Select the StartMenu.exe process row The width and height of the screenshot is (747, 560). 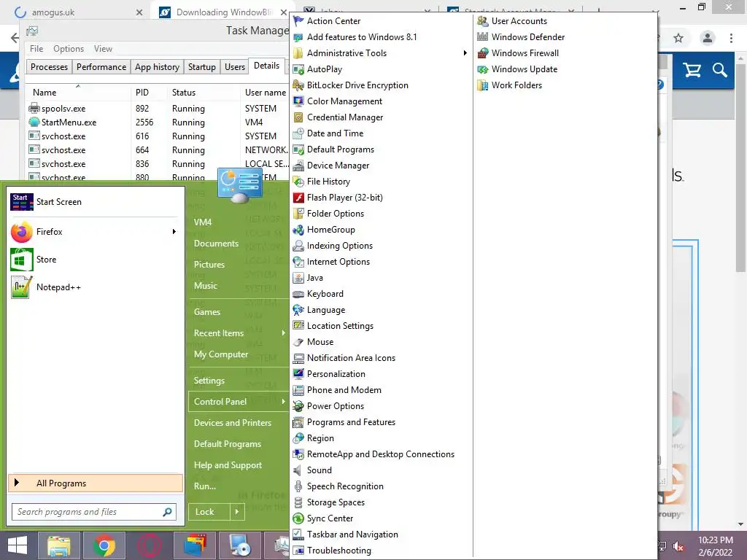158,122
